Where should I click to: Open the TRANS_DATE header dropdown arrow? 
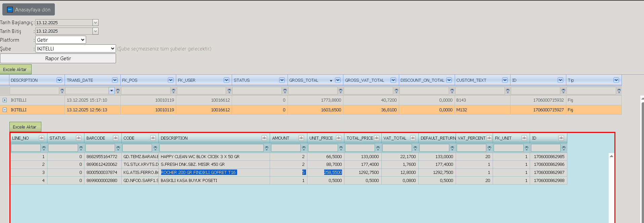(115, 80)
